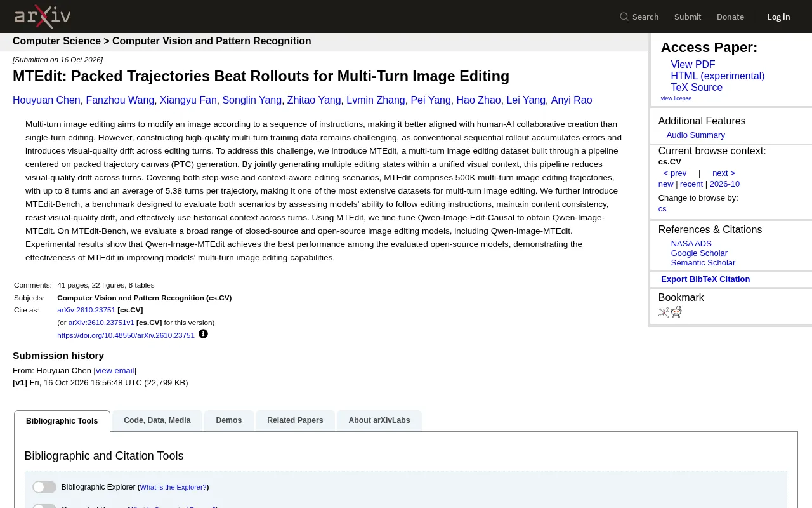812x508 pixels.
Task: Open HTML (experimental) version
Action: click(x=717, y=76)
